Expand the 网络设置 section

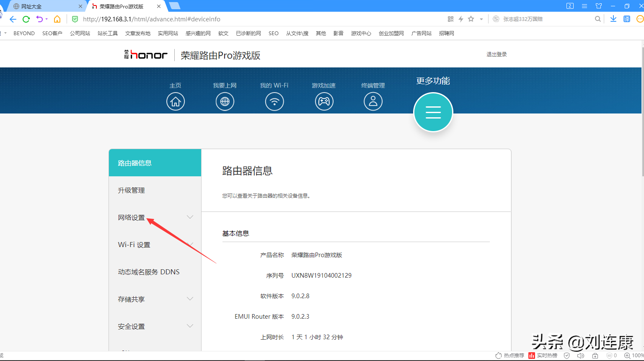(x=132, y=217)
